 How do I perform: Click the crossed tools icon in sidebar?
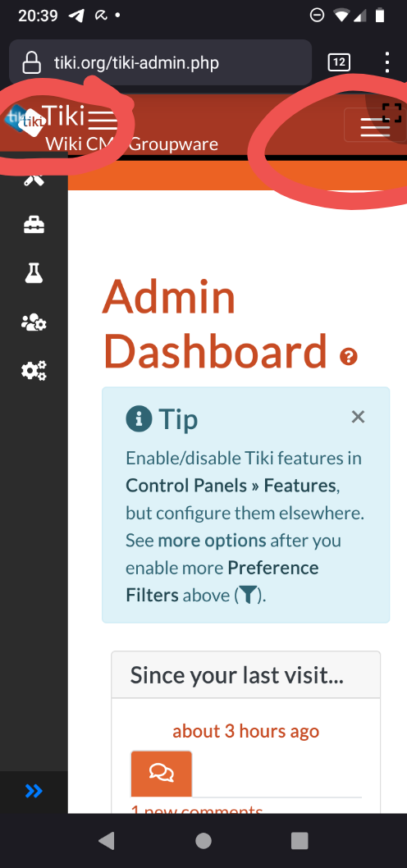pos(34,178)
